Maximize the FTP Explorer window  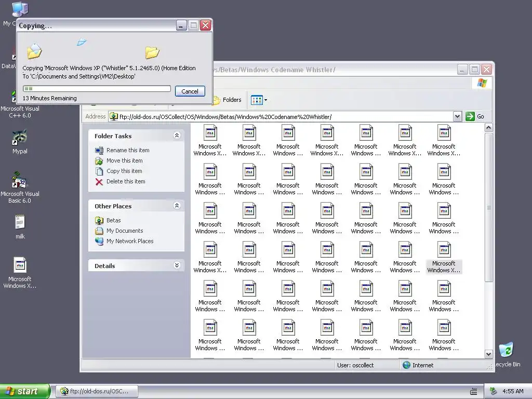(x=475, y=70)
